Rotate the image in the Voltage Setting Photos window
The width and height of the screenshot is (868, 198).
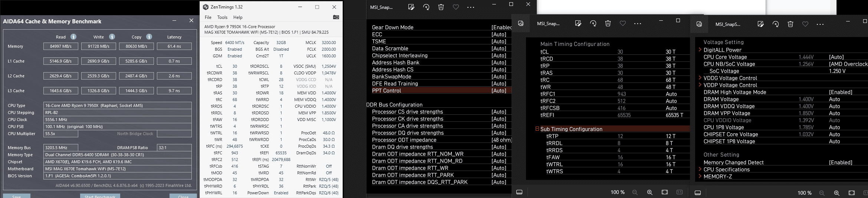(x=776, y=24)
